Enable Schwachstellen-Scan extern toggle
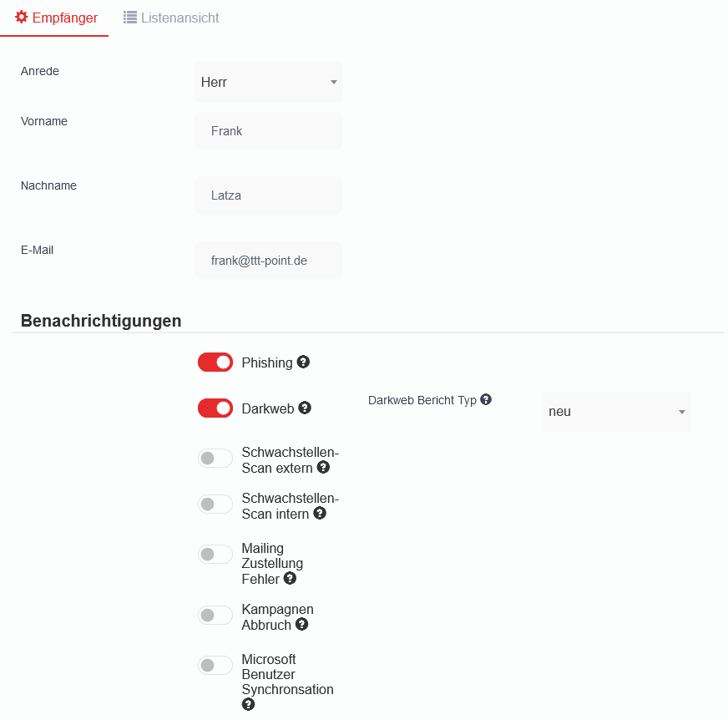The height and width of the screenshot is (720, 728). [x=215, y=459]
